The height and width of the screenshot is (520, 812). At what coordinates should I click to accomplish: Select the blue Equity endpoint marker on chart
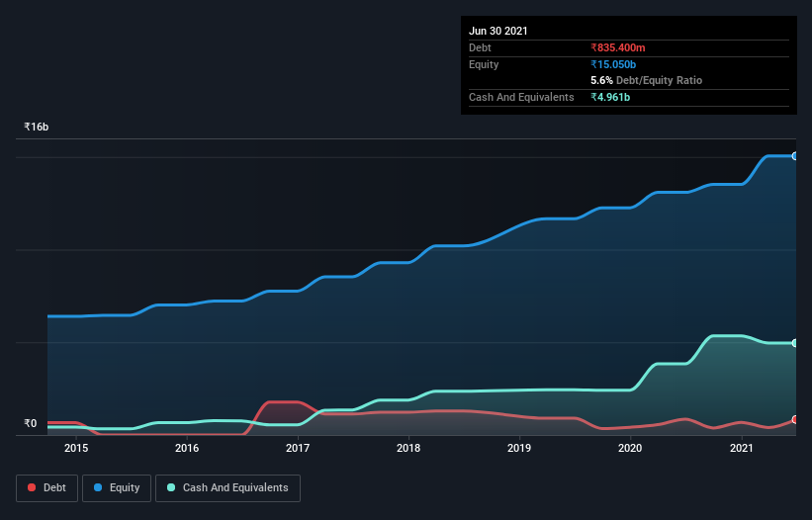click(795, 156)
